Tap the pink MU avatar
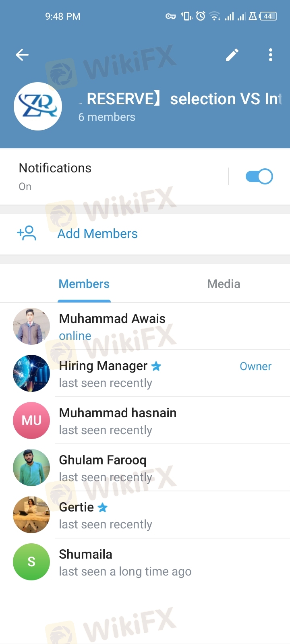290x644 pixels. [31, 420]
